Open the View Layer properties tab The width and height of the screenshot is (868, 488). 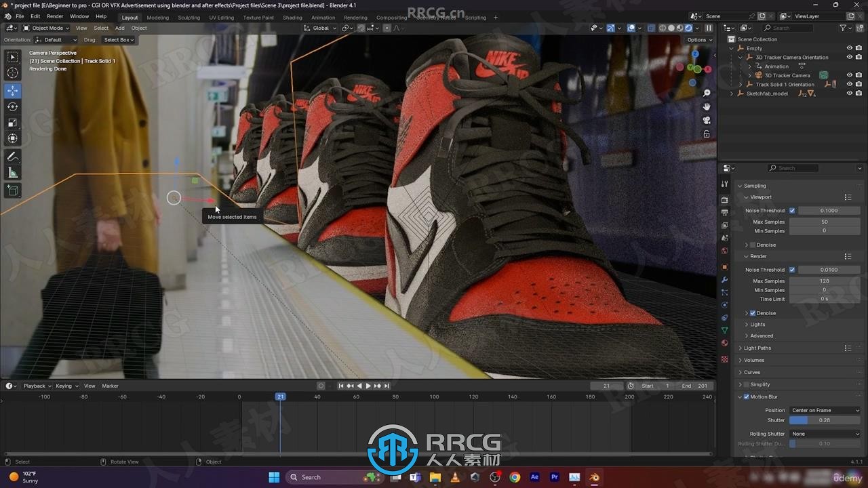724,226
